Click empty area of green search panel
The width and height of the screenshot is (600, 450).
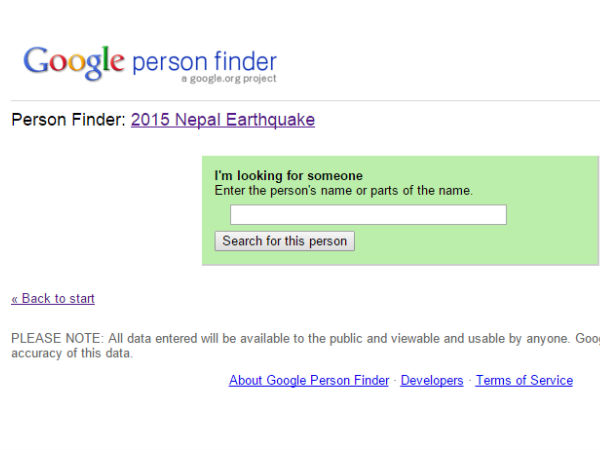click(500, 245)
